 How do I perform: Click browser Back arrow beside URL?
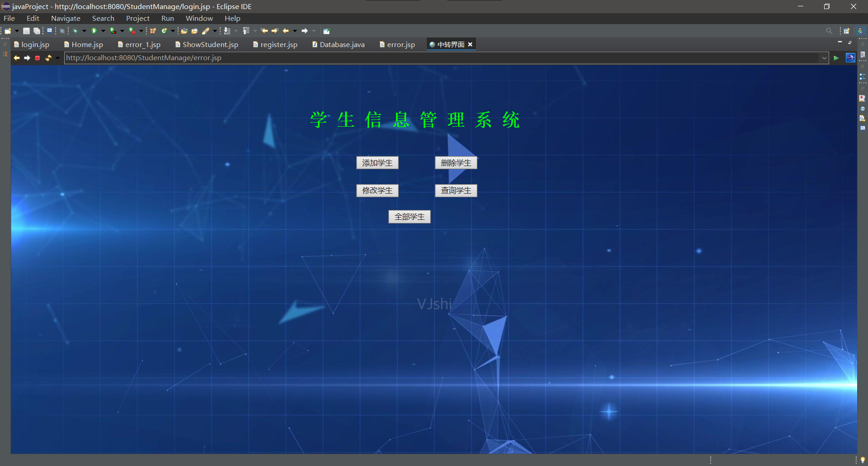[x=17, y=58]
